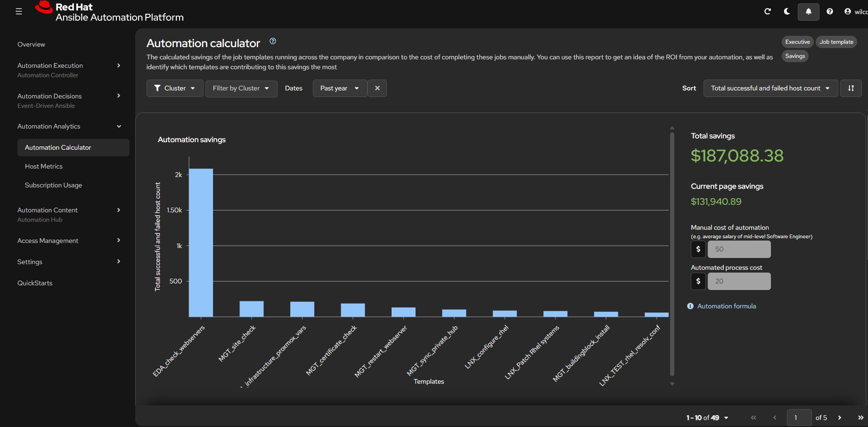Open QuickStarts in sidebar
868x427 pixels.
(35, 283)
